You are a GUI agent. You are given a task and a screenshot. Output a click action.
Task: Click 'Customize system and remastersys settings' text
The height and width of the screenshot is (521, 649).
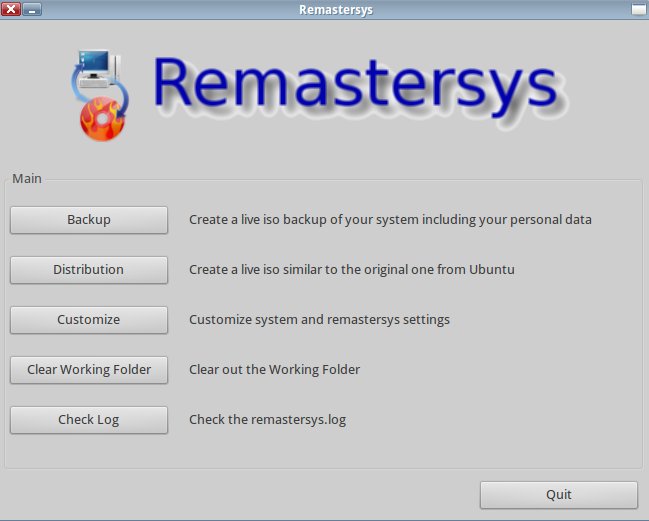point(319,320)
